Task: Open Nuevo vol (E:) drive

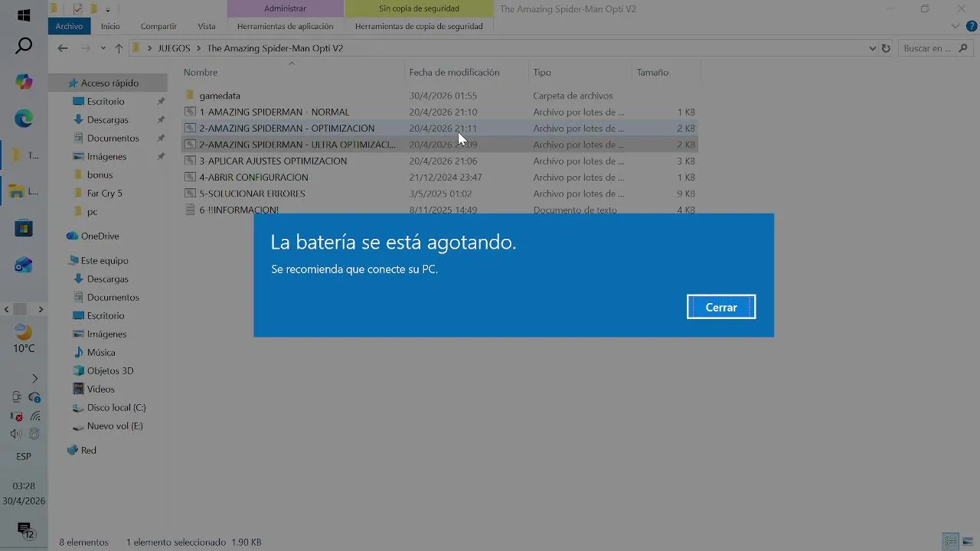Action: (x=115, y=425)
